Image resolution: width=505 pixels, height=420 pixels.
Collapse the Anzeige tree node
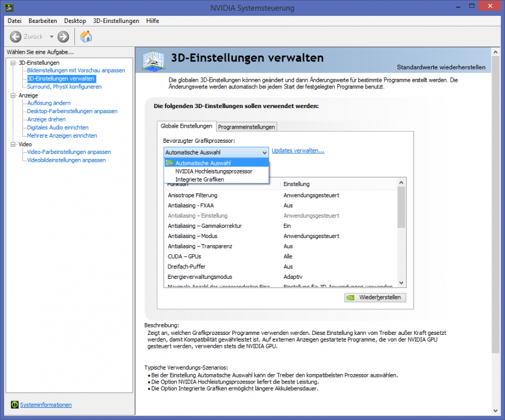click(13, 95)
